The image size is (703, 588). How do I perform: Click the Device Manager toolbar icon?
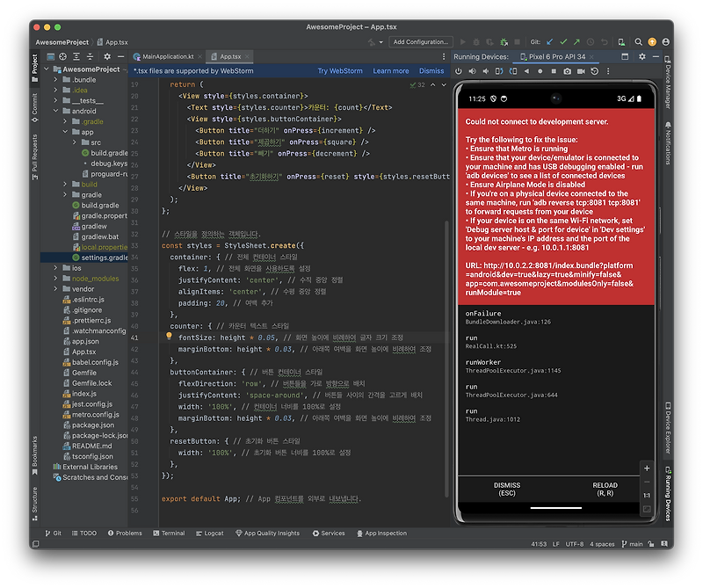click(x=621, y=41)
